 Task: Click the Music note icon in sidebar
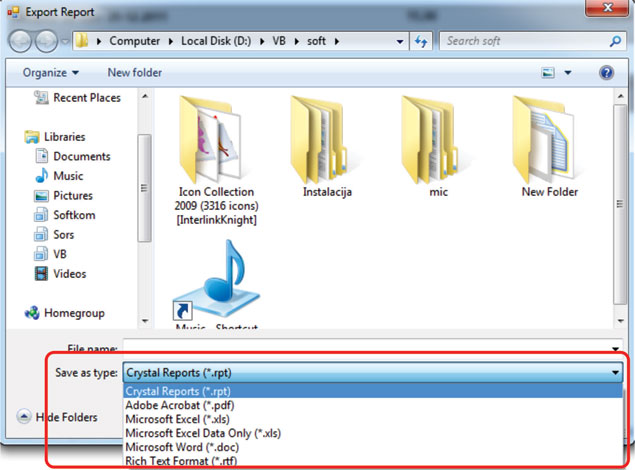pos(41,176)
